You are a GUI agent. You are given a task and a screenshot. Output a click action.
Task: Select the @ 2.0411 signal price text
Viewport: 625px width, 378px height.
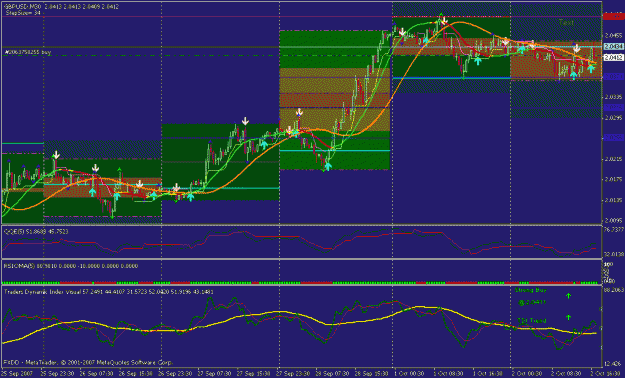coord(532,303)
